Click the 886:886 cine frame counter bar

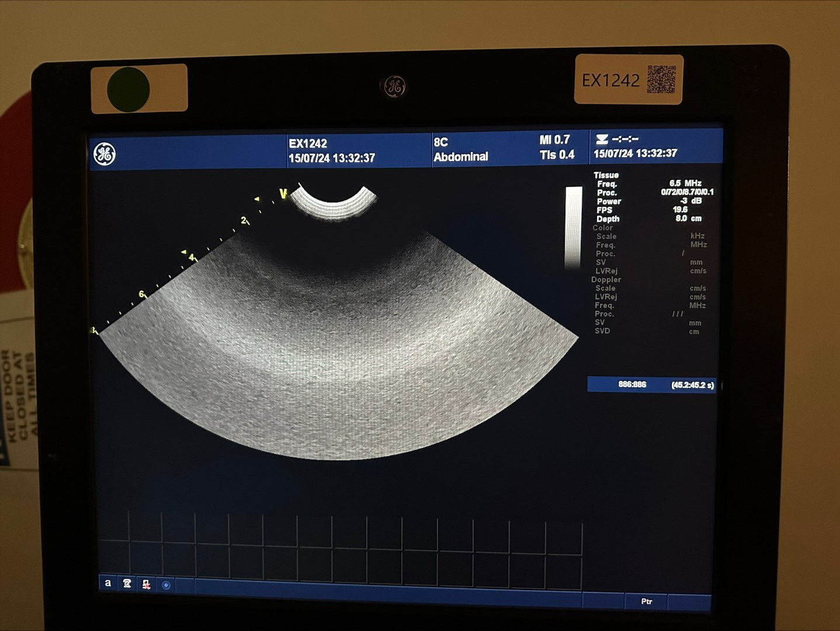tap(651, 384)
